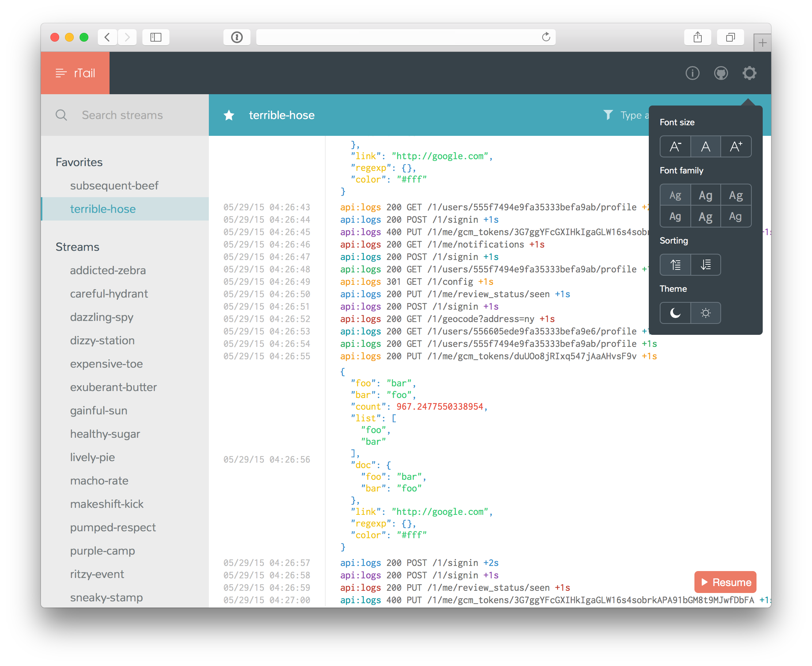Click the info icon in top bar
Image resolution: width=812 pixels, height=666 pixels.
(693, 73)
